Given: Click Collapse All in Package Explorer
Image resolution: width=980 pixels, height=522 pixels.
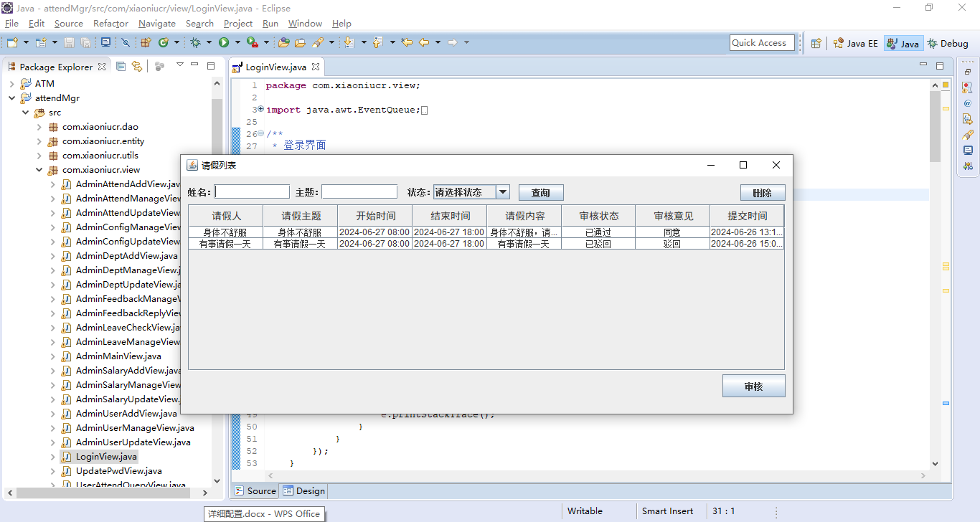Looking at the screenshot, I should [x=121, y=66].
